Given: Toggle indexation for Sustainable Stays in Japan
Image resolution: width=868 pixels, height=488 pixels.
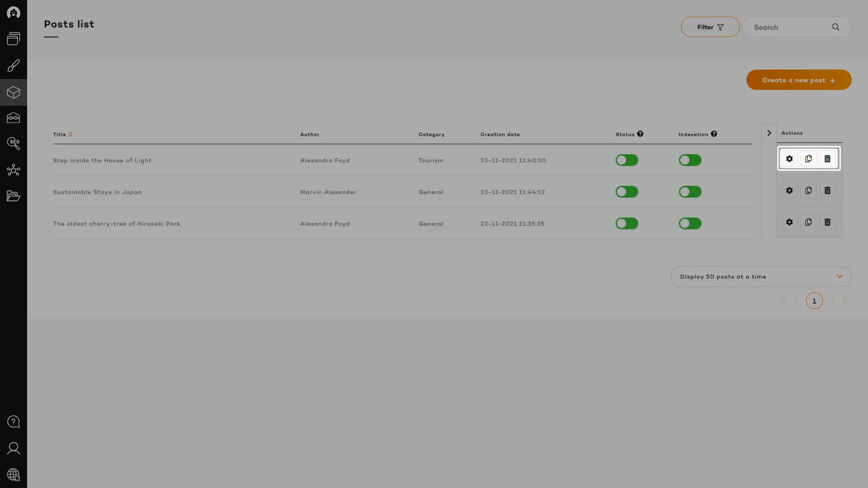Looking at the screenshot, I should (x=689, y=192).
